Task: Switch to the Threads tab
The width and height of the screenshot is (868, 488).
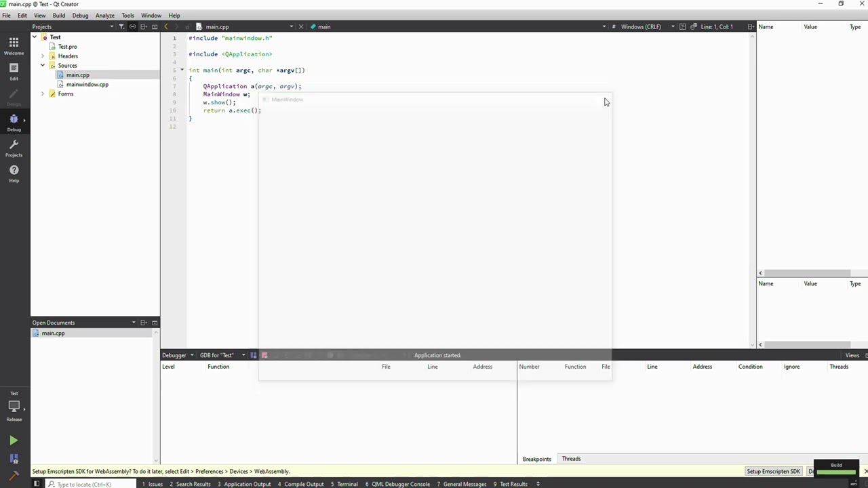Action: click(572, 459)
